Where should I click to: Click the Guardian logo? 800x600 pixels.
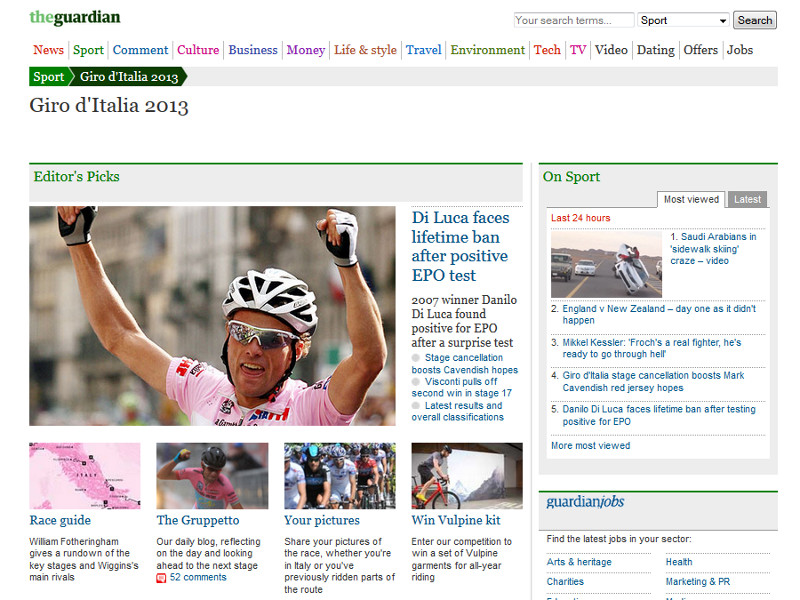75,17
